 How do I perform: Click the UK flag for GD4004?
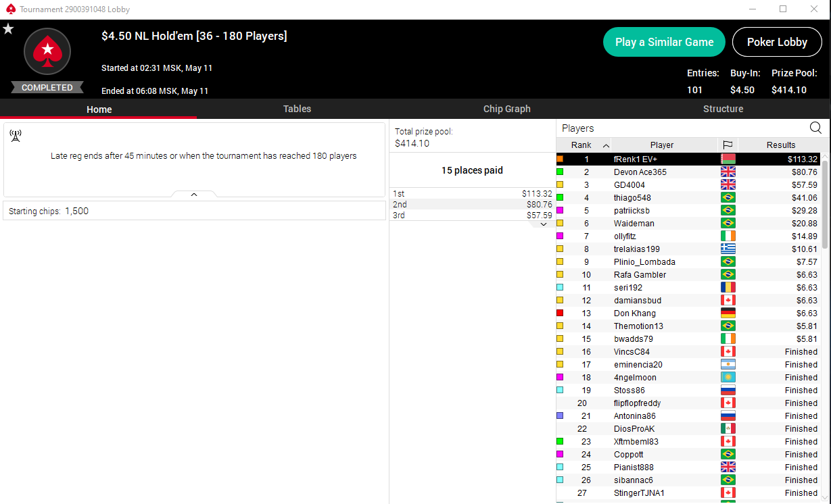(728, 184)
